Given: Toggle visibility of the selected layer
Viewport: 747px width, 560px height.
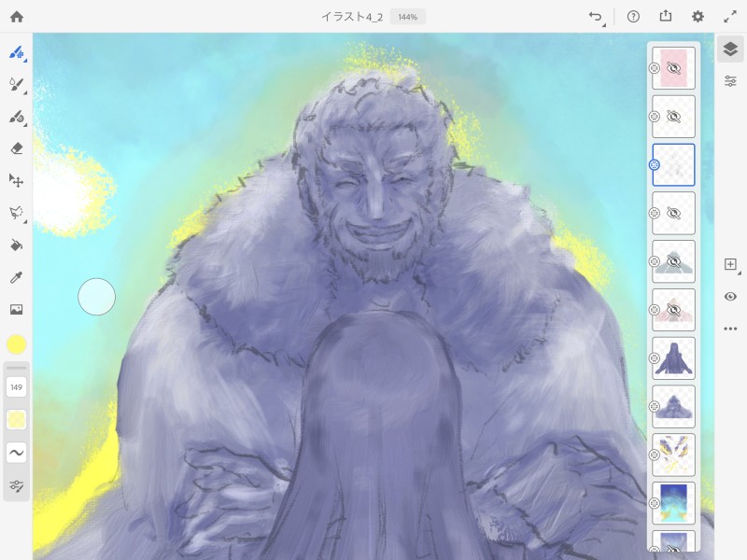Looking at the screenshot, I should click(x=730, y=297).
